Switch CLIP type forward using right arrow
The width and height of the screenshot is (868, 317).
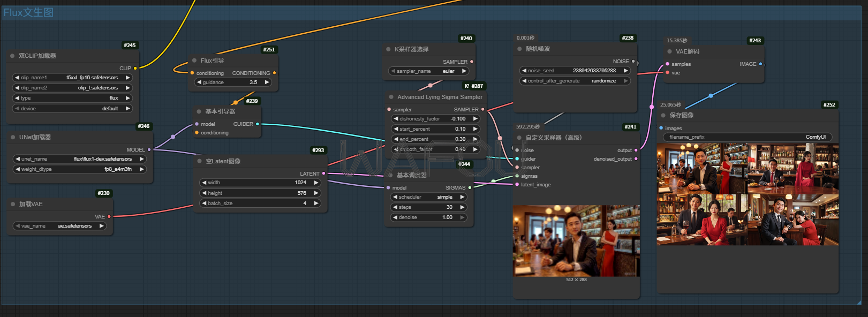[x=127, y=98]
